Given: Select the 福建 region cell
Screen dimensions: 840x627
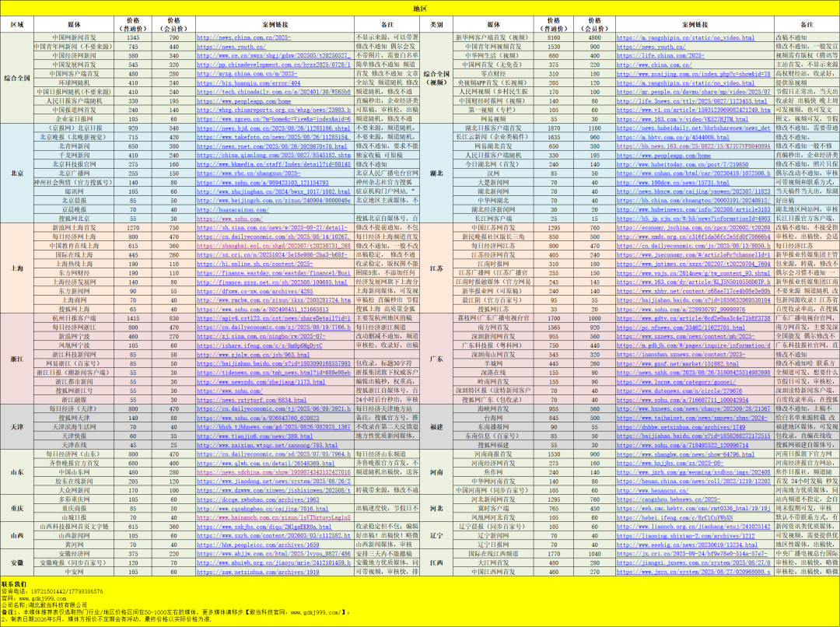Looking at the screenshot, I should click(x=436, y=427).
